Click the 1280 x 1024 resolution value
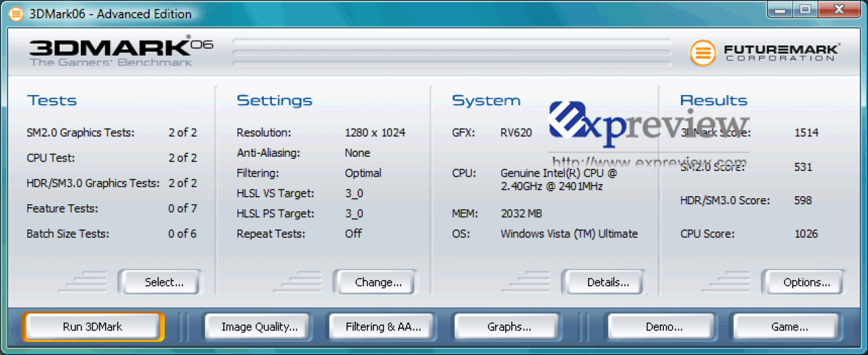 pos(375,132)
